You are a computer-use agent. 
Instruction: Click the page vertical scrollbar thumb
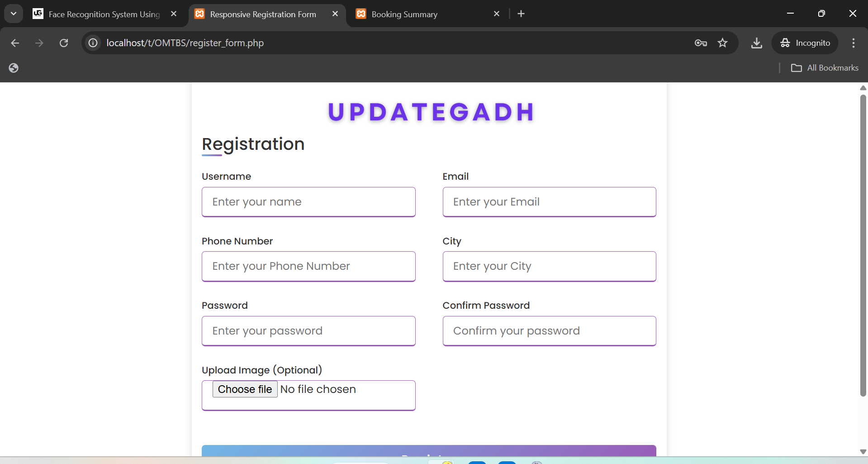(863, 245)
